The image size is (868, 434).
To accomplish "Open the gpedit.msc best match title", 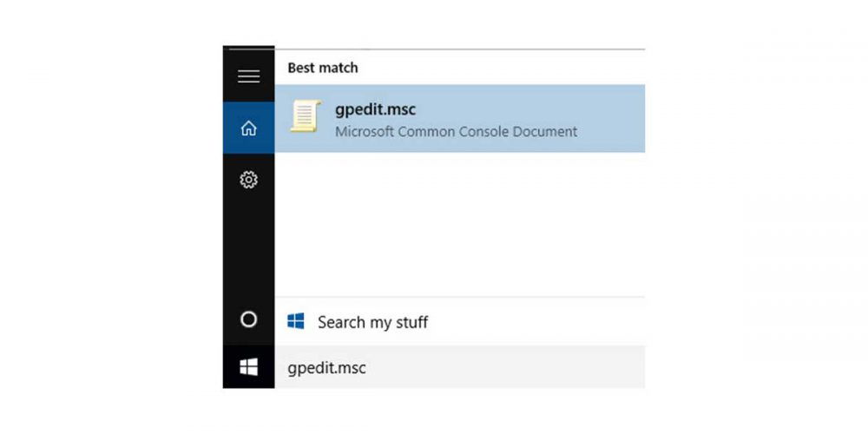I will coord(377,109).
